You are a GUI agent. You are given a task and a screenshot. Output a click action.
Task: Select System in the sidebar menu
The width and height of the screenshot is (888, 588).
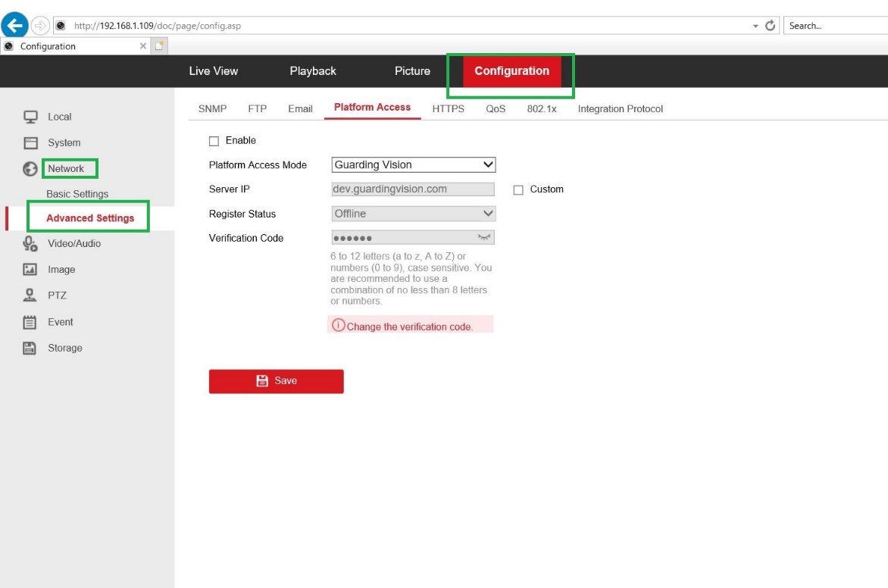point(64,142)
